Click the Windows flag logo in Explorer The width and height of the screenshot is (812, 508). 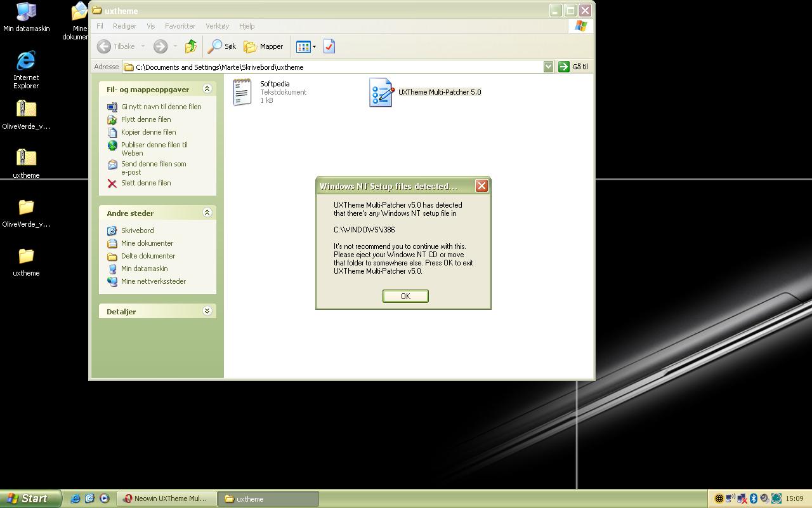click(x=580, y=26)
